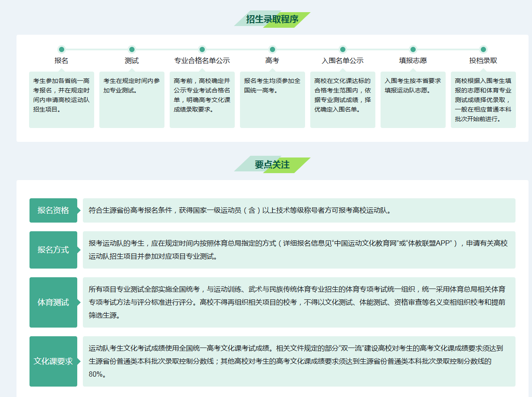Click the 招生录取程序 section heading banner
The image size is (532, 397).
272,19
